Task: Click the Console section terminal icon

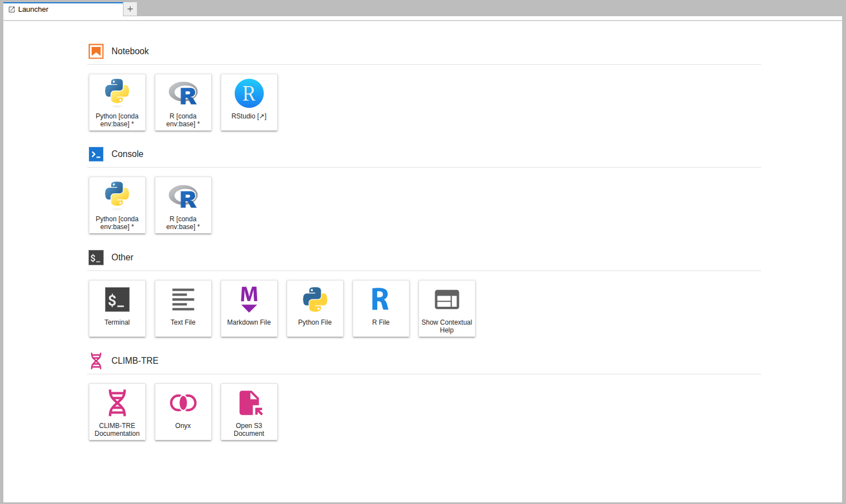Action: [x=96, y=154]
